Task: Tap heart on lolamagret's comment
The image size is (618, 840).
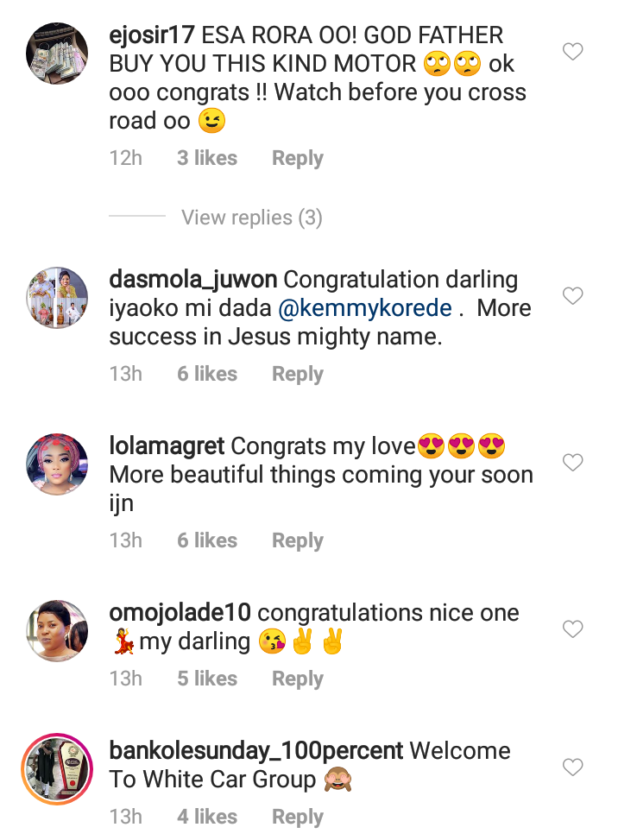Action: [x=573, y=463]
